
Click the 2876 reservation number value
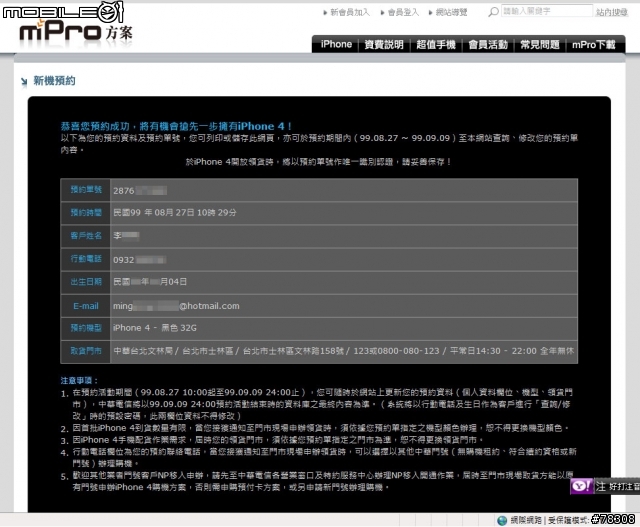(140, 191)
